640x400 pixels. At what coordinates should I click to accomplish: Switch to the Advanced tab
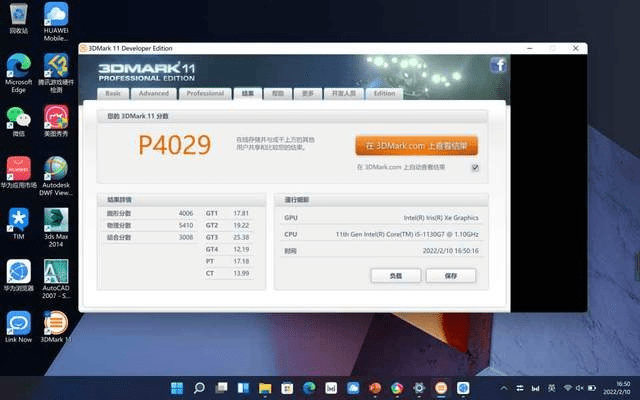pos(153,93)
